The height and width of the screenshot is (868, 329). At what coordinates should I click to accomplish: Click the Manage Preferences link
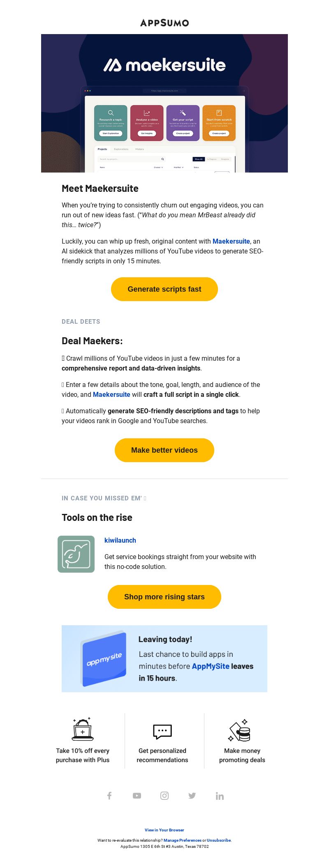183,840
